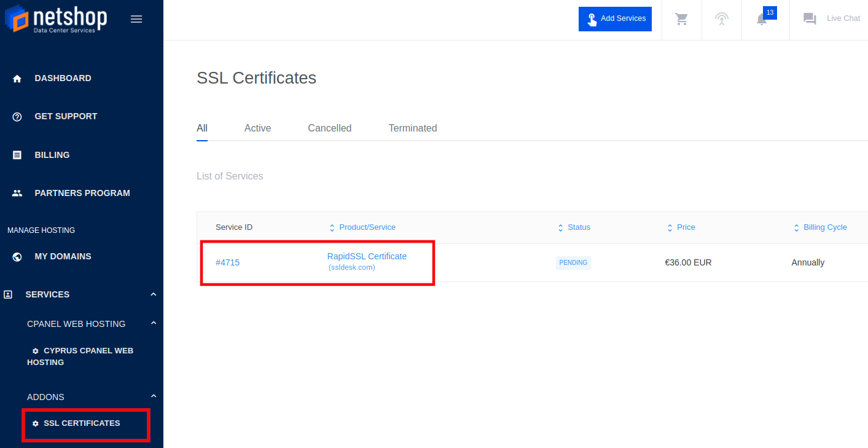Sort by Billing Cycle column header
Image resolution: width=868 pixels, height=448 pixels.
pos(825,227)
